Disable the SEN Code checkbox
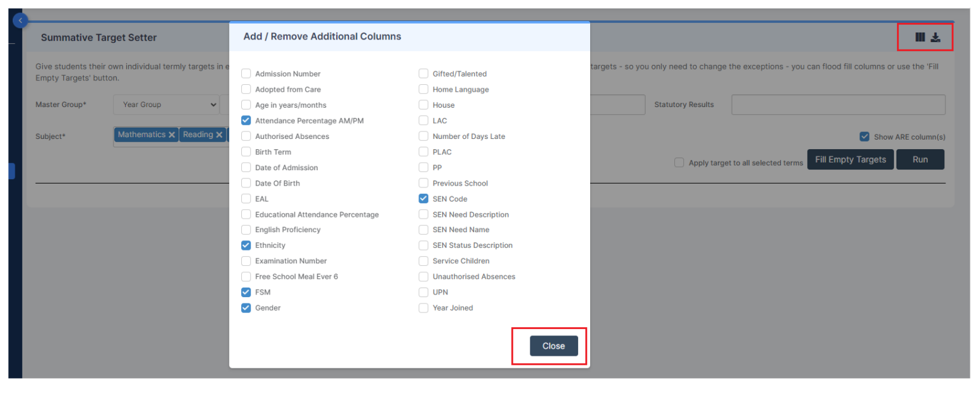Image resolution: width=980 pixels, height=394 pixels. (x=423, y=198)
